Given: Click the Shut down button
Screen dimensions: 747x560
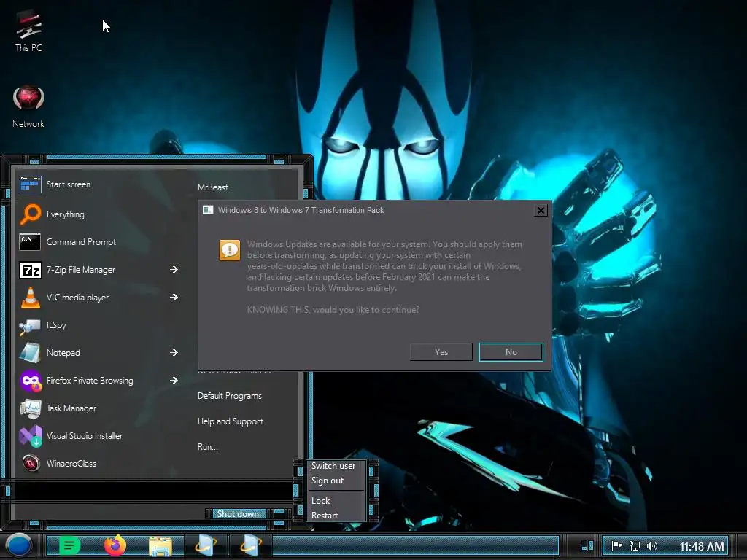Looking at the screenshot, I should pyautogui.click(x=239, y=514).
